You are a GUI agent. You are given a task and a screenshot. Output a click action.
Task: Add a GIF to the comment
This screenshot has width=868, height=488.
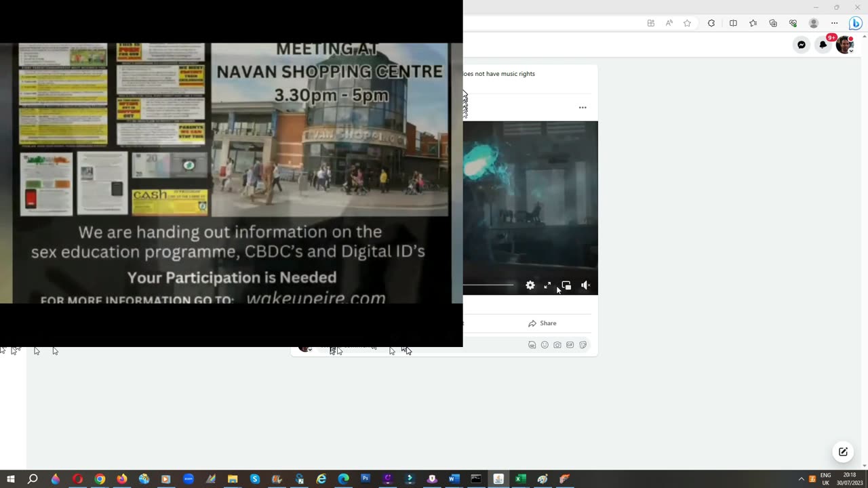(x=570, y=345)
